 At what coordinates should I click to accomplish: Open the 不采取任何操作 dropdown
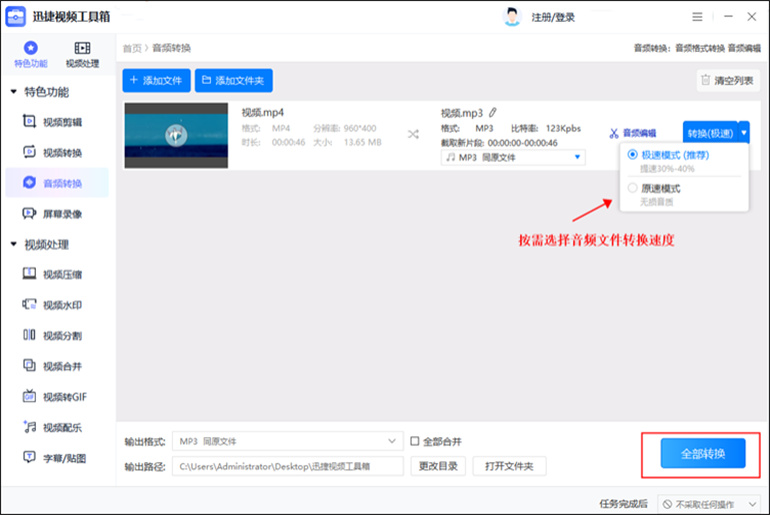click(x=709, y=504)
